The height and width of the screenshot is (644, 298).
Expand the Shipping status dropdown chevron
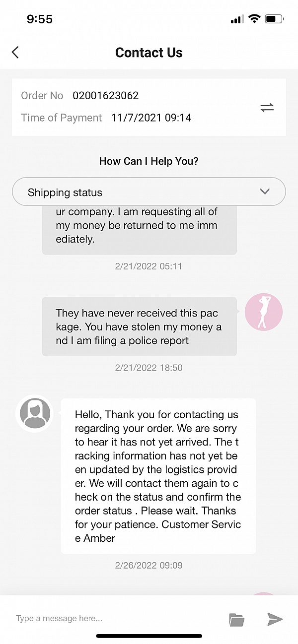pyautogui.click(x=265, y=192)
